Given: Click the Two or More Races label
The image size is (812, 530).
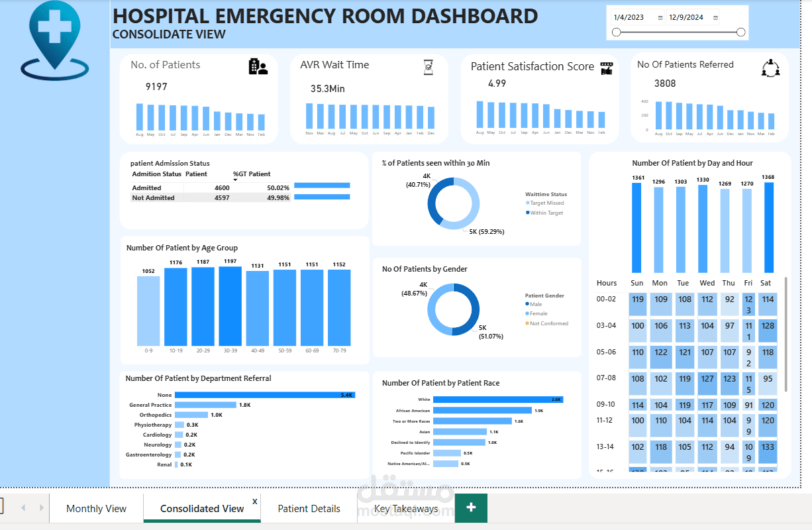Looking at the screenshot, I should [412, 421].
